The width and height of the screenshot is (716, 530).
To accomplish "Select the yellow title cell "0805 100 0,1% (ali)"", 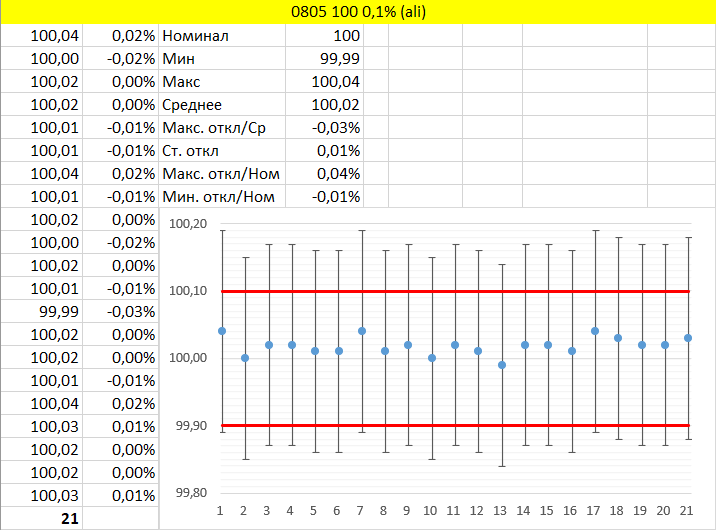I will (358, 12).
